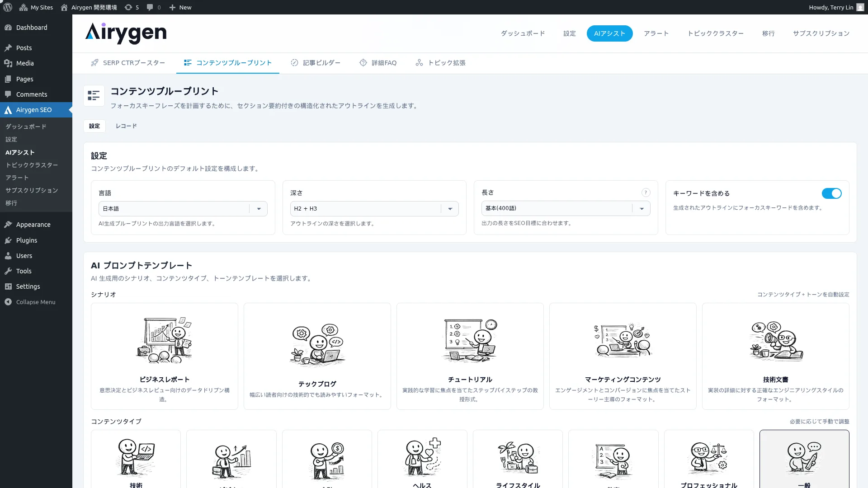This screenshot has height=488, width=868.
Task: Choose the ライフスタイル content type card
Action: [x=518, y=459]
